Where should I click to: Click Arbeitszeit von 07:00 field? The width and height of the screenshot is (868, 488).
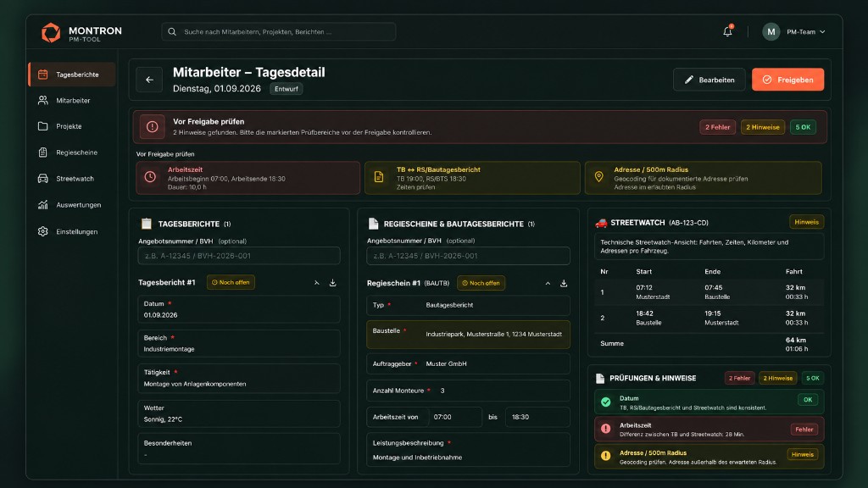(455, 417)
